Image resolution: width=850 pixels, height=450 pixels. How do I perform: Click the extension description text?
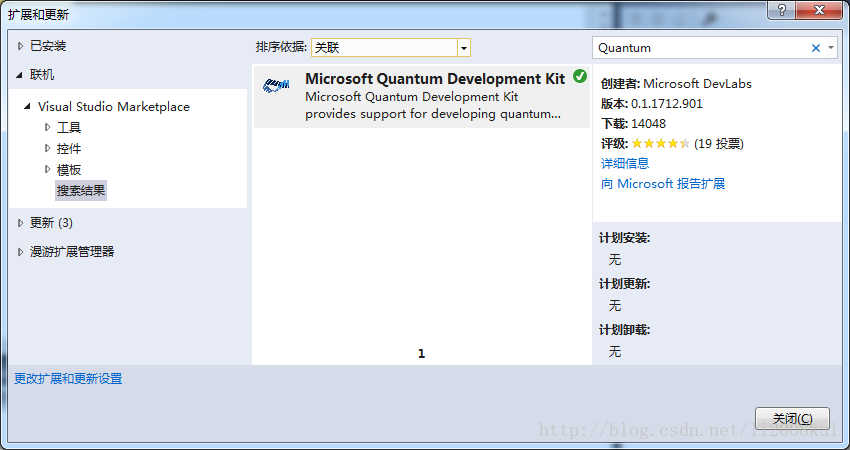(433, 106)
